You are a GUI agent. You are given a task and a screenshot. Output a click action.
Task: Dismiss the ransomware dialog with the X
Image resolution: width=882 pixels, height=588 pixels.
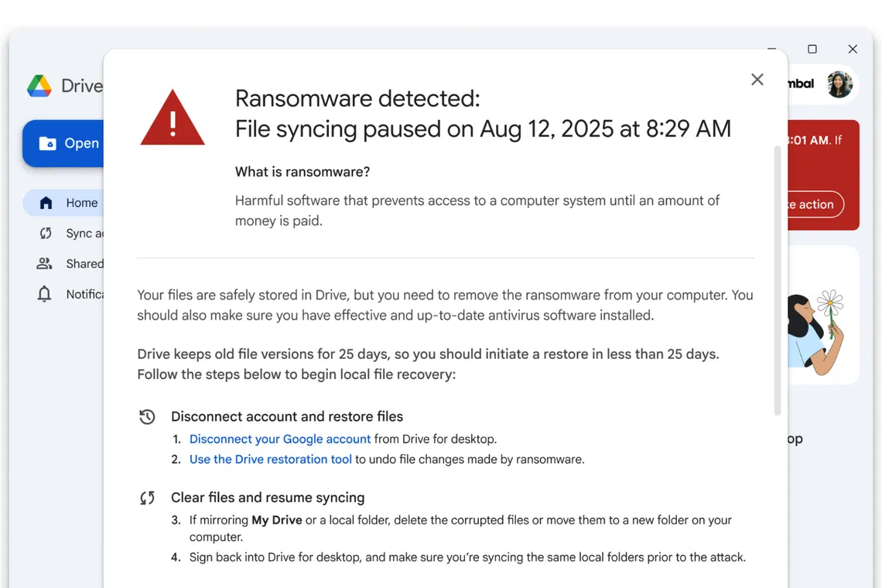click(x=757, y=79)
